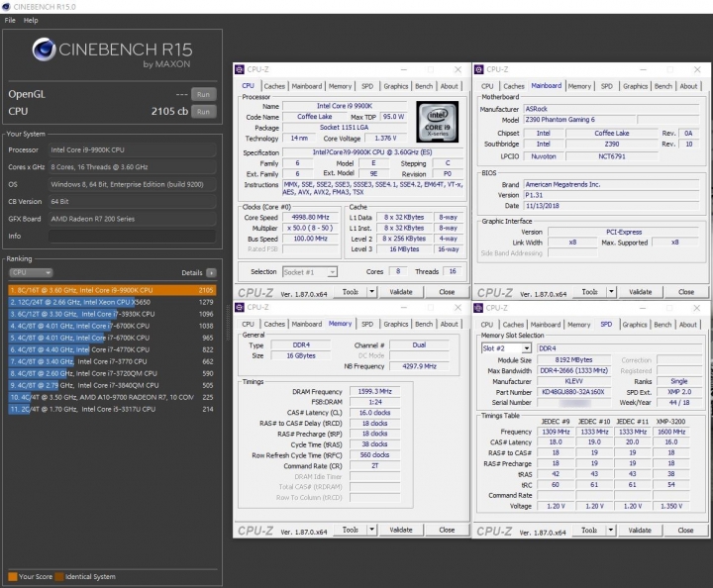Select ranking row Core i7-3720QM CPU
This screenshot has width=713, height=588.
coord(112,373)
